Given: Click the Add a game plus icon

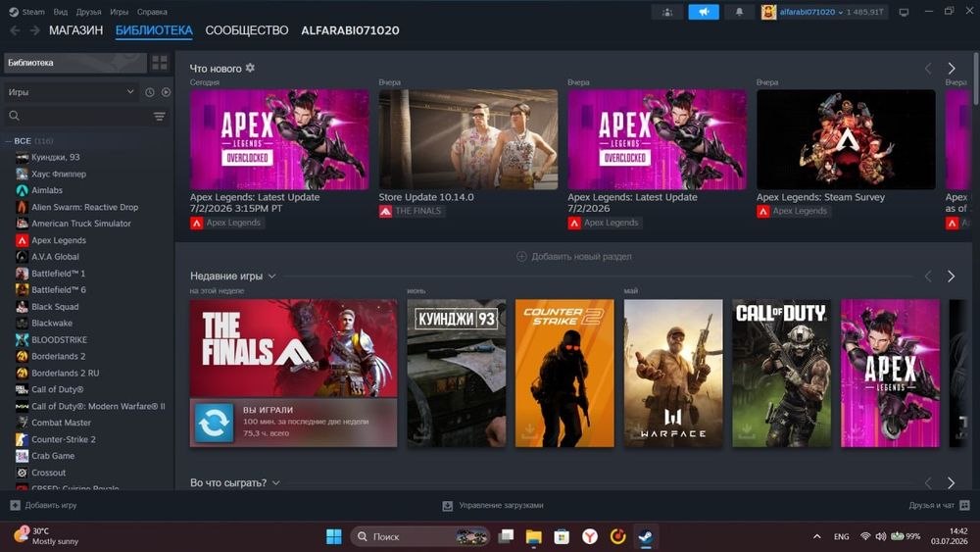Looking at the screenshot, I should point(15,505).
